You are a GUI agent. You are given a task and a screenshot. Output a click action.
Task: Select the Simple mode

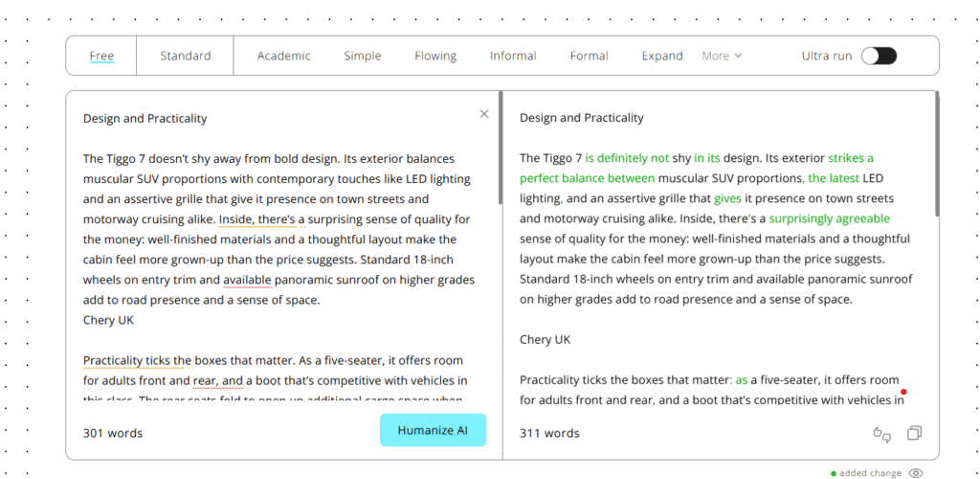(x=363, y=56)
